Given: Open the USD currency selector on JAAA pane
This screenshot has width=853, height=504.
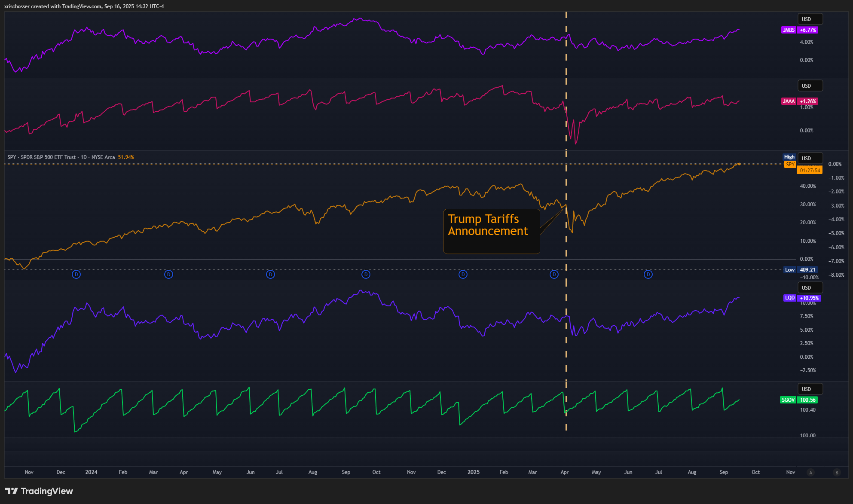Looking at the screenshot, I should coord(810,86).
